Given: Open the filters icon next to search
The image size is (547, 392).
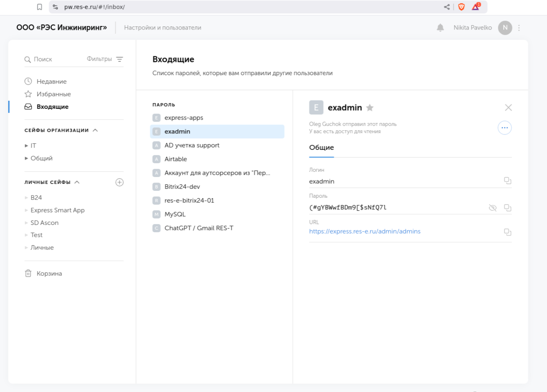Looking at the screenshot, I should [x=119, y=59].
